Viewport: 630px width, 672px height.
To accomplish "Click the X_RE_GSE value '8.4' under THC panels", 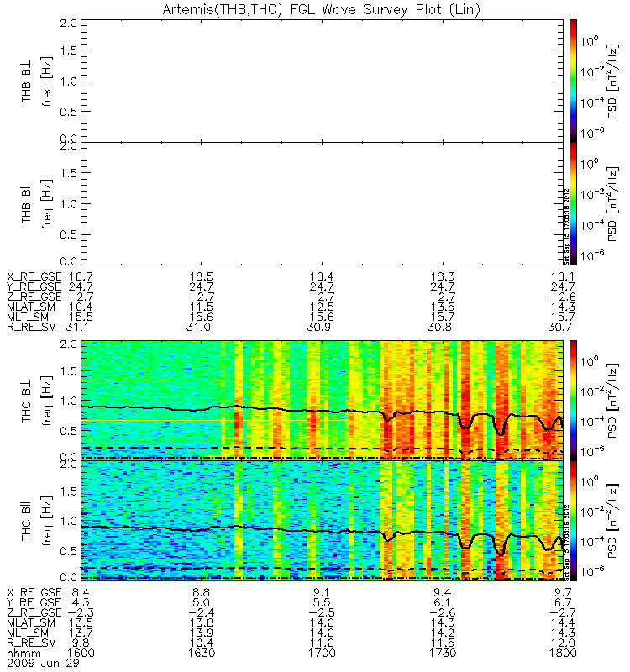I will 81,593.
